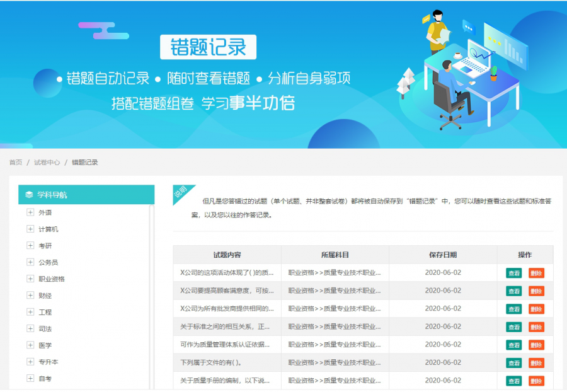Click the 错题记录 banner title
The image size is (567, 392).
coord(207,47)
